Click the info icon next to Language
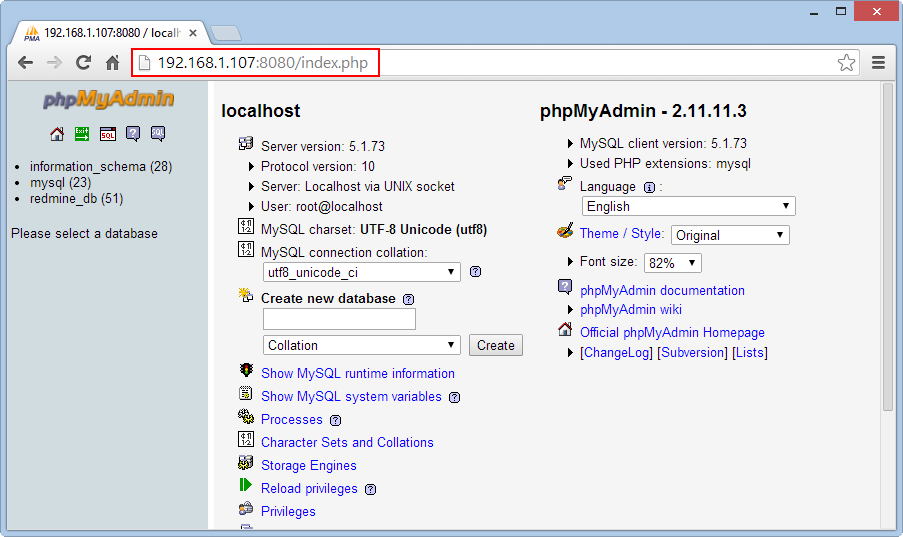The image size is (903, 537). click(x=649, y=187)
